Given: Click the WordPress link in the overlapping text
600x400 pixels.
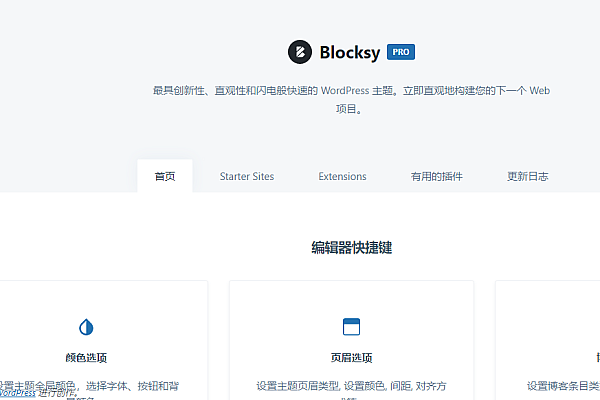Looking at the screenshot, I should pyautogui.click(x=18, y=393).
